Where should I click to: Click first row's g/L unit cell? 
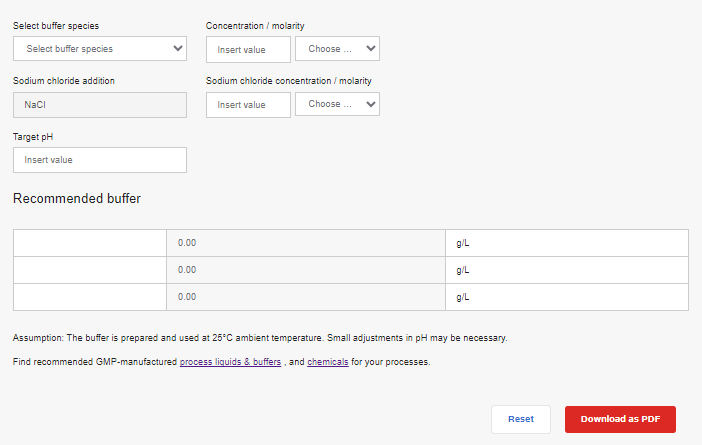pos(566,243)
